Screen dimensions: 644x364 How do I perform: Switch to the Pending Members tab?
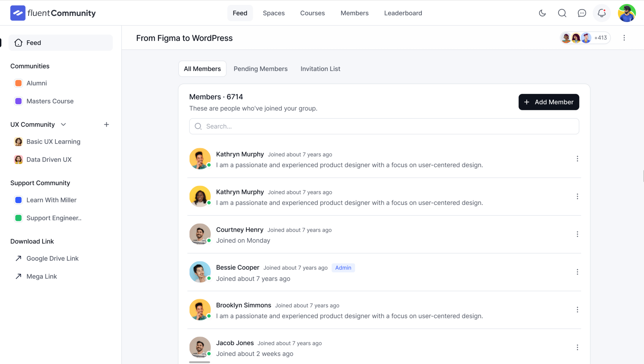260,69
